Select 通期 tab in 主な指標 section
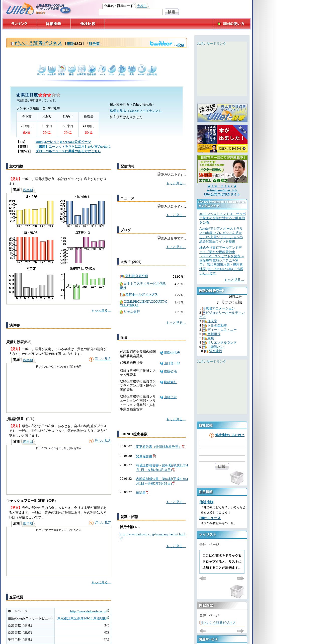Image resolution: width=322 pixels, height=644 pixels. coord(16,190)
